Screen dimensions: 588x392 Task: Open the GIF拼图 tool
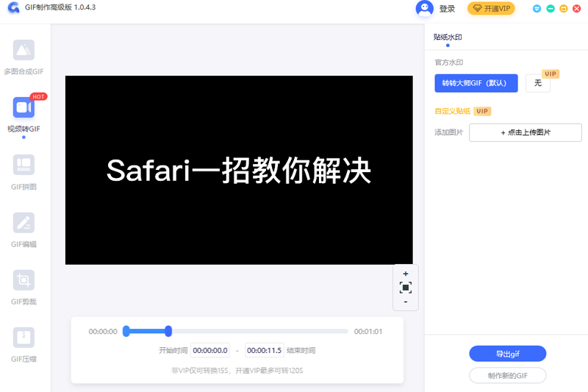24,165
